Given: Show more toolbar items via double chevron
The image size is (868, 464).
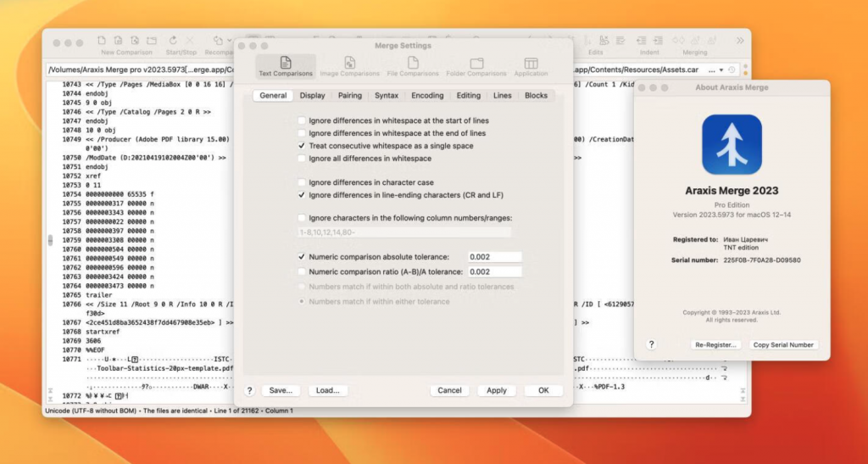Looking at the screenshot, I should point(740,41).
